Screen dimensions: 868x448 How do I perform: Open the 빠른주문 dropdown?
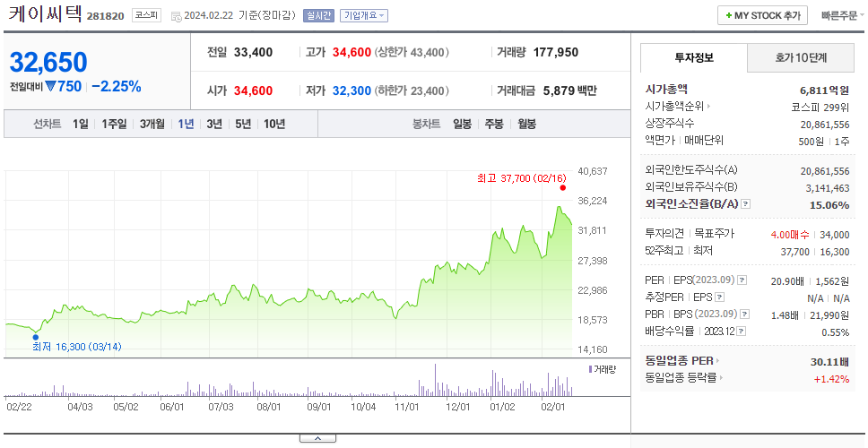pyautogui.click(x=843, y=15)
